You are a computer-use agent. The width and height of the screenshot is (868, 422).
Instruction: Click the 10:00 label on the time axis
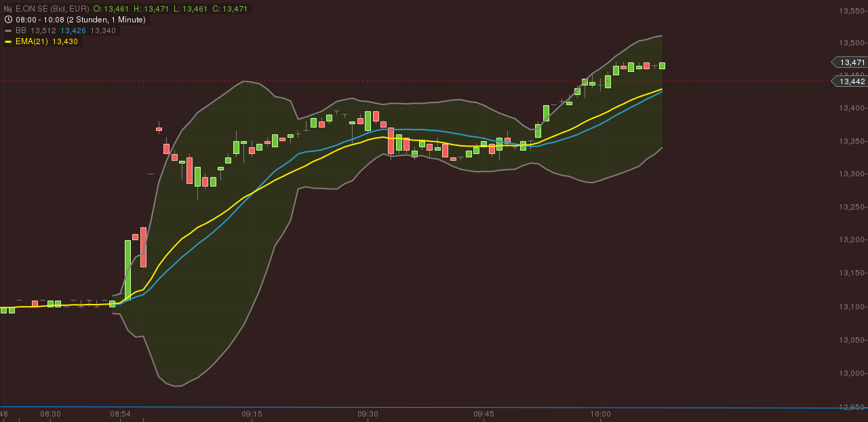601,414
